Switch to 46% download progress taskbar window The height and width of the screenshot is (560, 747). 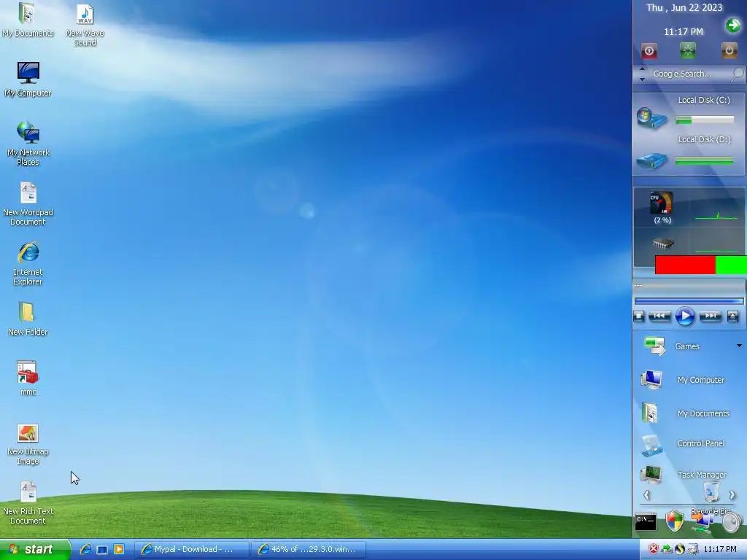point(309,550)
